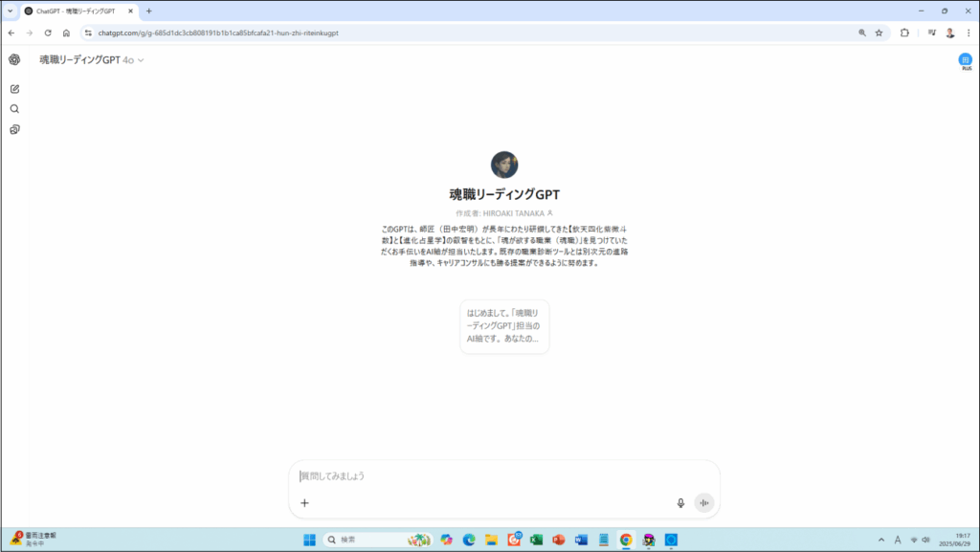Toggle the IME input mode indicator A
This screenshot has height=552, width=980.
coord(898,540)
